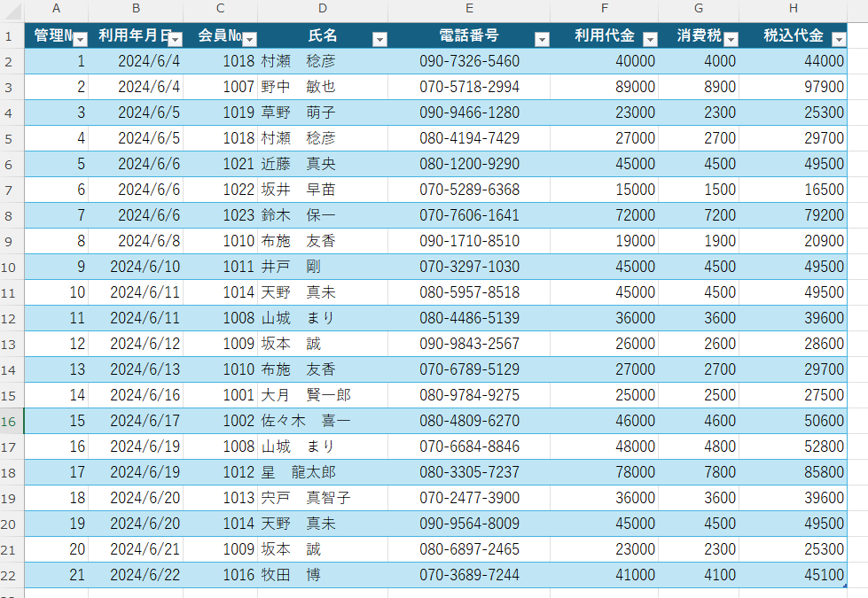Open the 税込代金 filter dropdown
This screenshot has width=868, height=598.
pyautogui.click(x=839, y=39)
